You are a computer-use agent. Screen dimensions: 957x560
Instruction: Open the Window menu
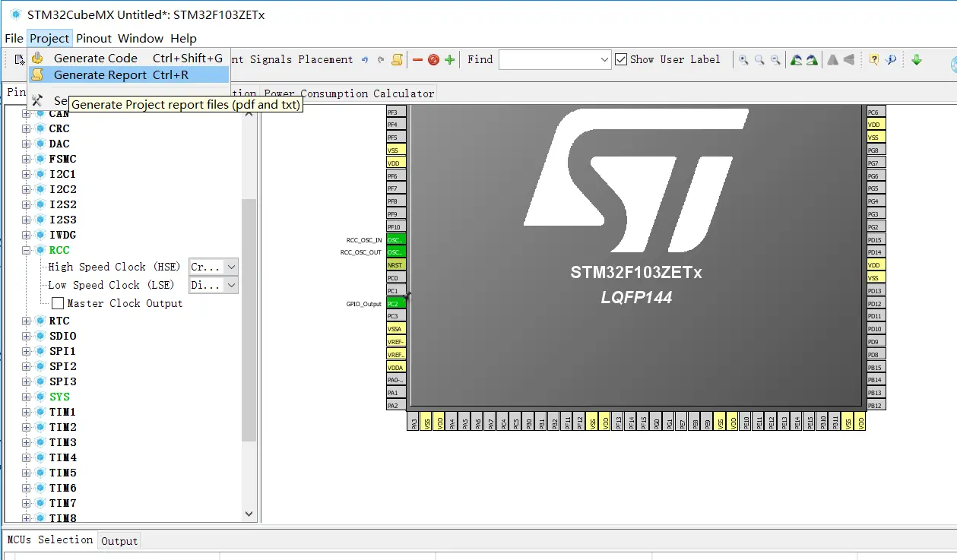[141, 38]
